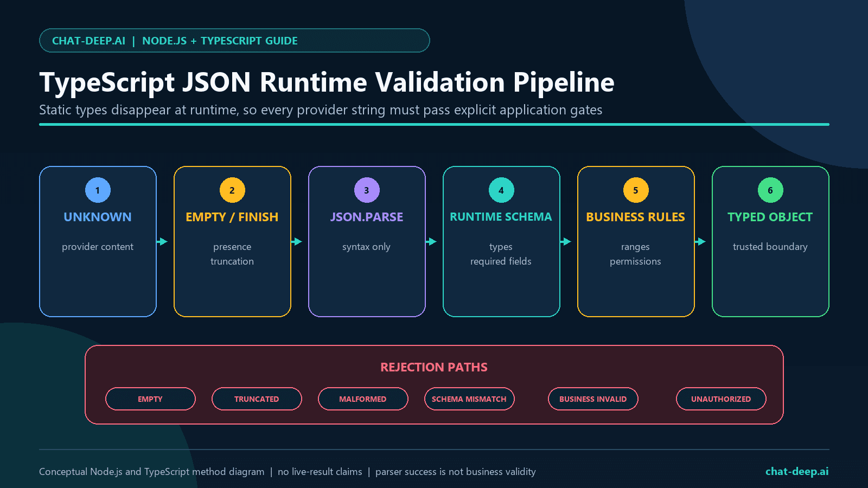The height and width of the screenshot is (488, 868).
Task: Click 'Conceptual Node.js and TypeScript method diagram' footer
Action: pyautogui.click(x=152, y=472)
